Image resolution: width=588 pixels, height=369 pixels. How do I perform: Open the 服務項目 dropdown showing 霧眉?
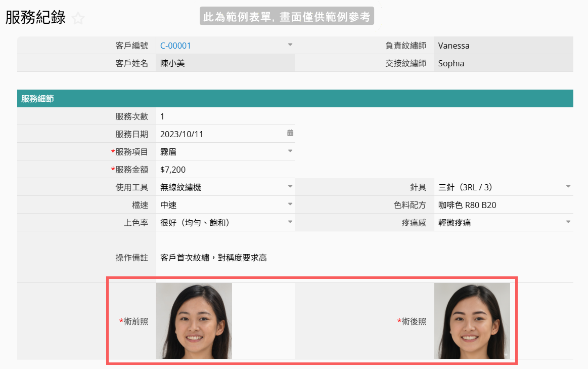(290, 151)
